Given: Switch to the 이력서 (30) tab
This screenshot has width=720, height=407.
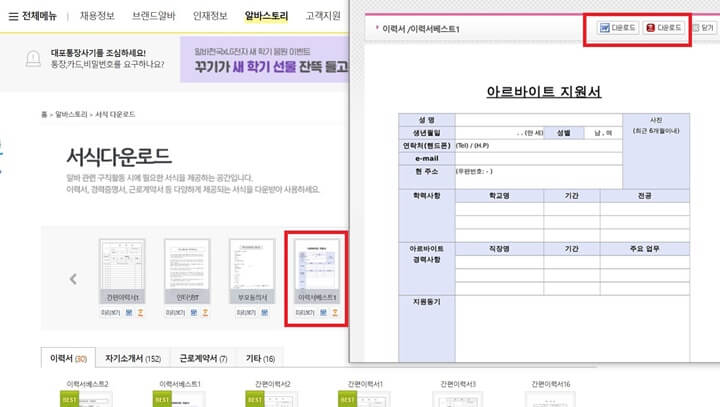Looking at the screenshot, I should click(68, 358).
